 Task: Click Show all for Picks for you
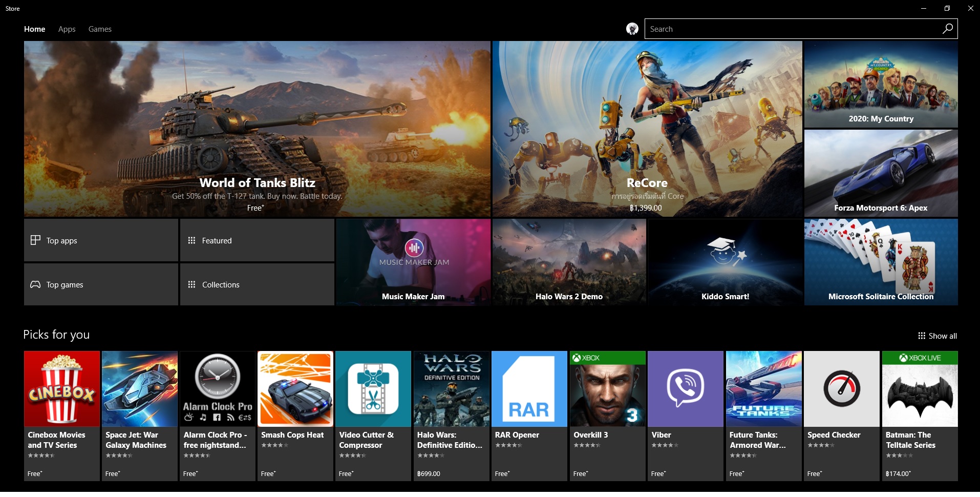point(937,336)
